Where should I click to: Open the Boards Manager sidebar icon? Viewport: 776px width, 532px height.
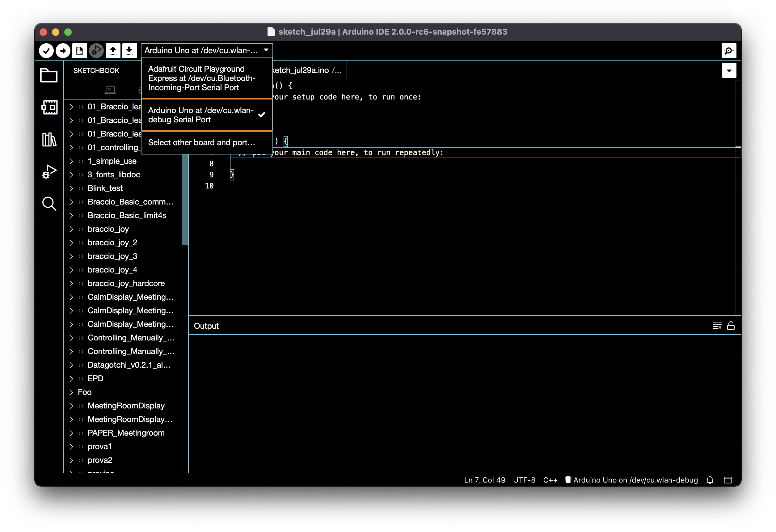coord(49,108)
